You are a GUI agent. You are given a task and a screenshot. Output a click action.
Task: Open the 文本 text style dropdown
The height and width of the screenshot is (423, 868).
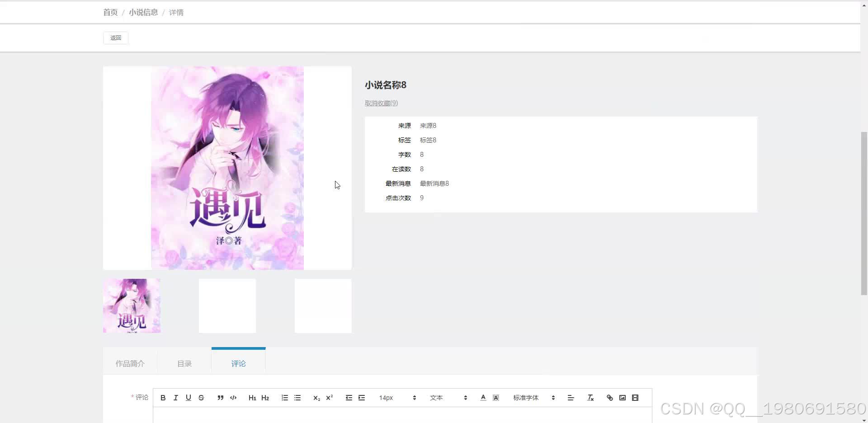(447, 398)
